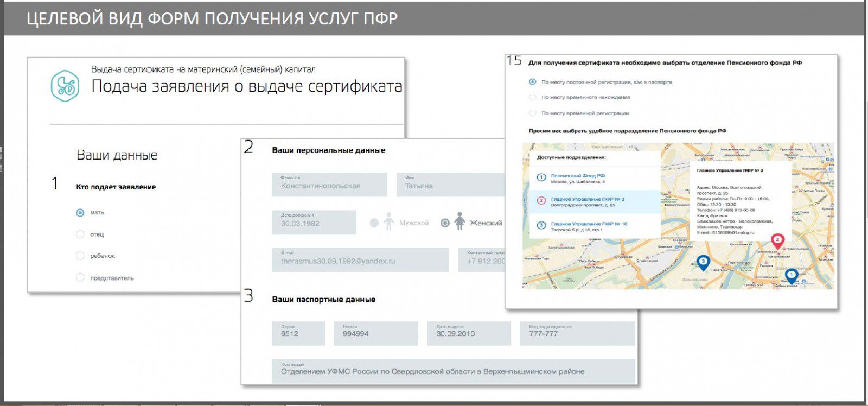
Task: Select 'По месту временной регистрации' option
Action: (532, 113)
